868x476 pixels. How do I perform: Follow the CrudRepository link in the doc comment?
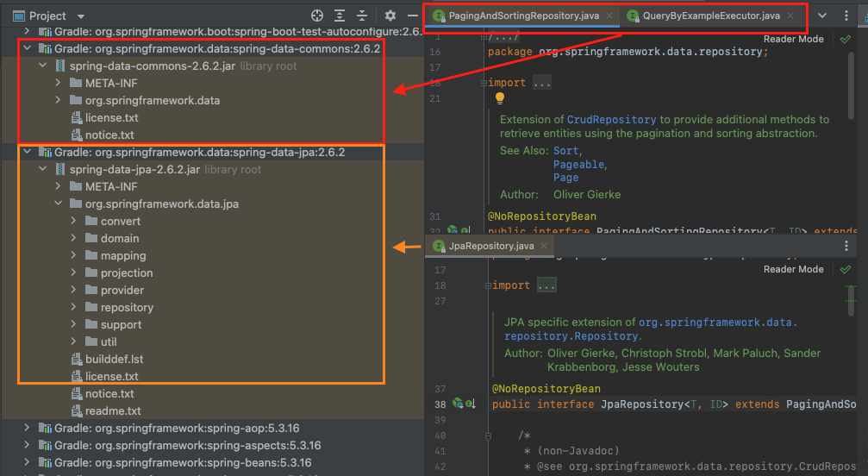[x=612, y=120]
